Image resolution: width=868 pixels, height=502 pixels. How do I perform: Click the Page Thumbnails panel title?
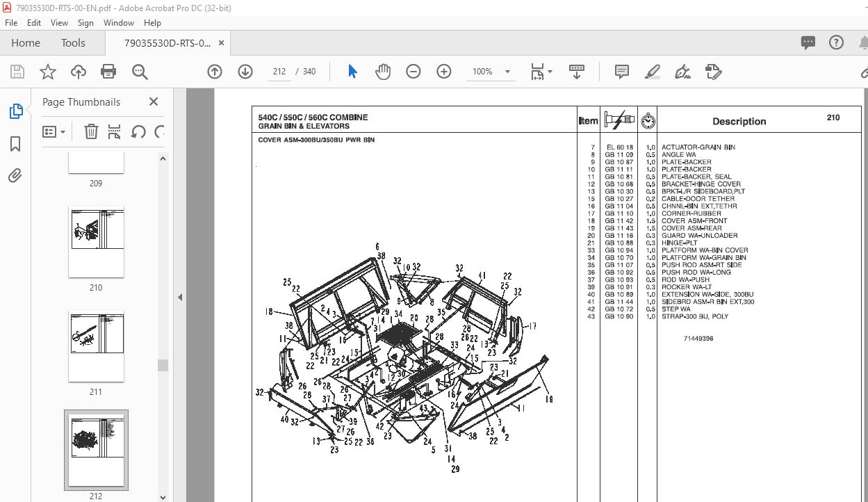tap(81, 102)
